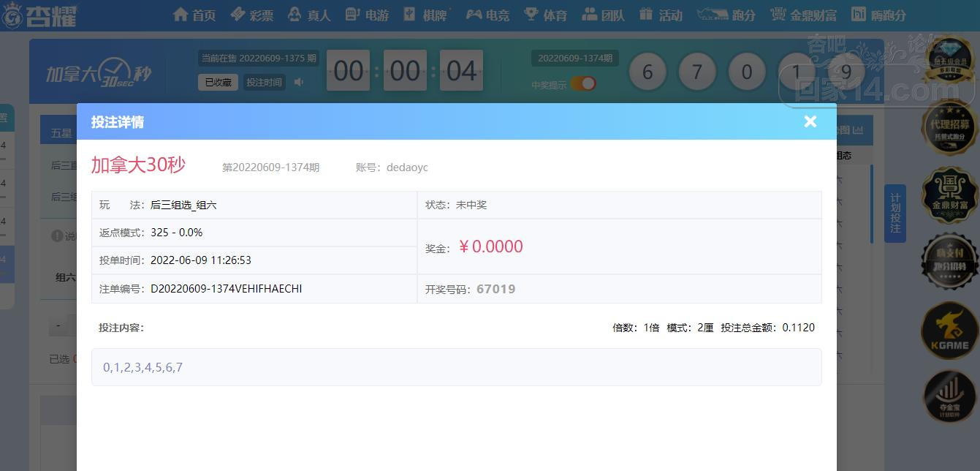Click the 325 - 0.0% rebate mode value

(x=177, y=233)
